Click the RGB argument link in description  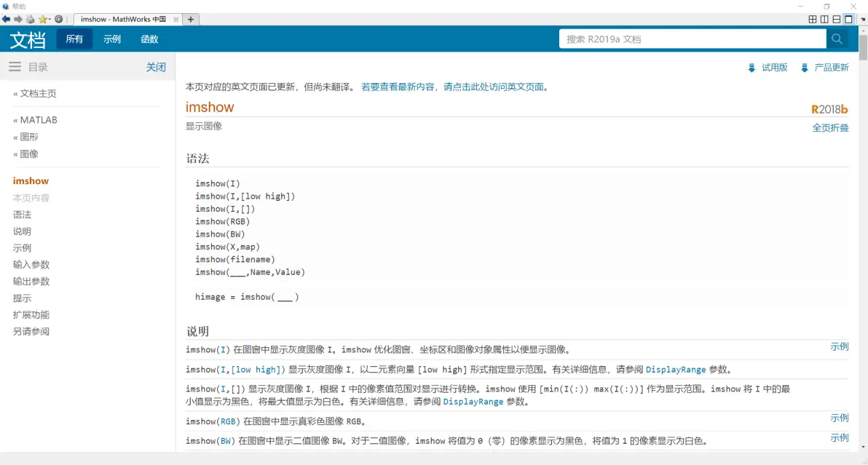coord(228,422)
